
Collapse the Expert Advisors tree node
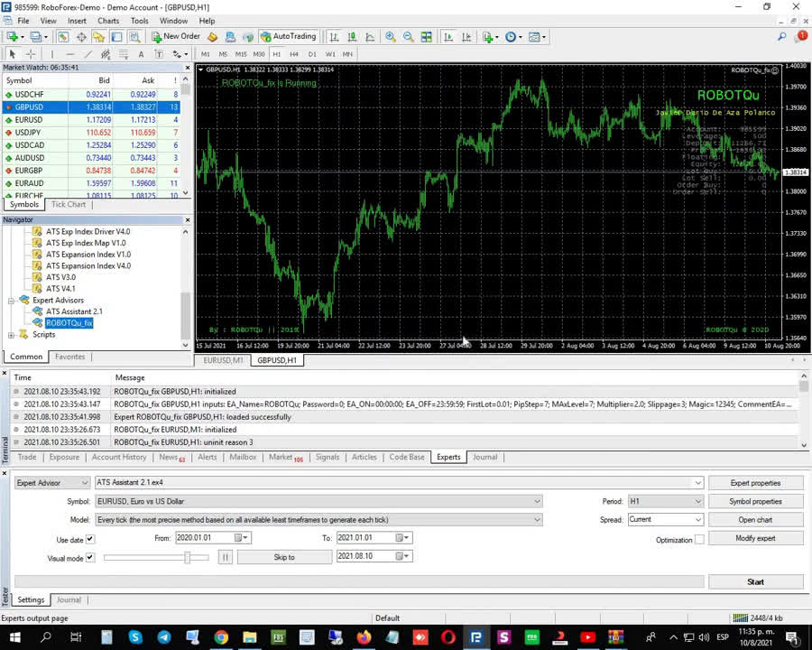11,301
